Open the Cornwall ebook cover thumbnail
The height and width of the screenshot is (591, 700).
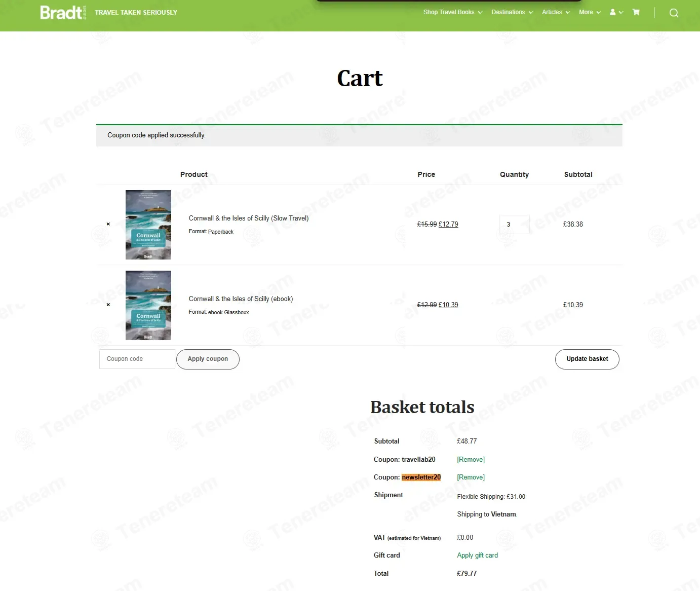[148, 305]
